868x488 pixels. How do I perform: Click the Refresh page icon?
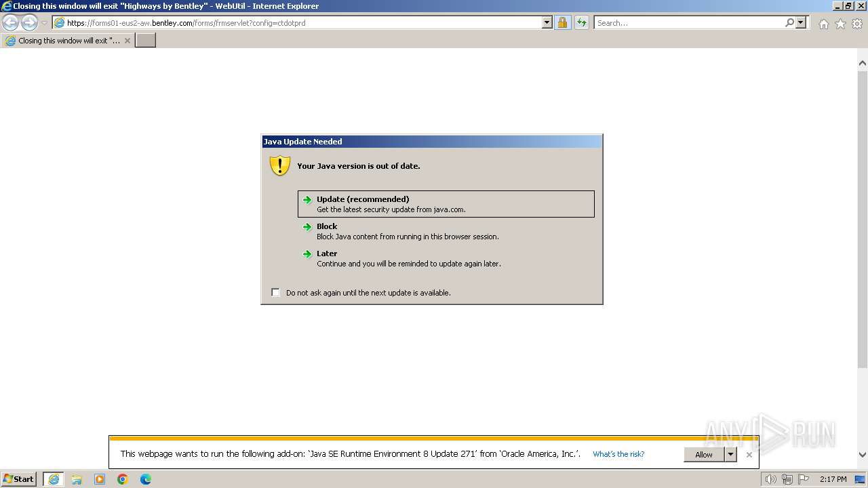click(581, 22)
